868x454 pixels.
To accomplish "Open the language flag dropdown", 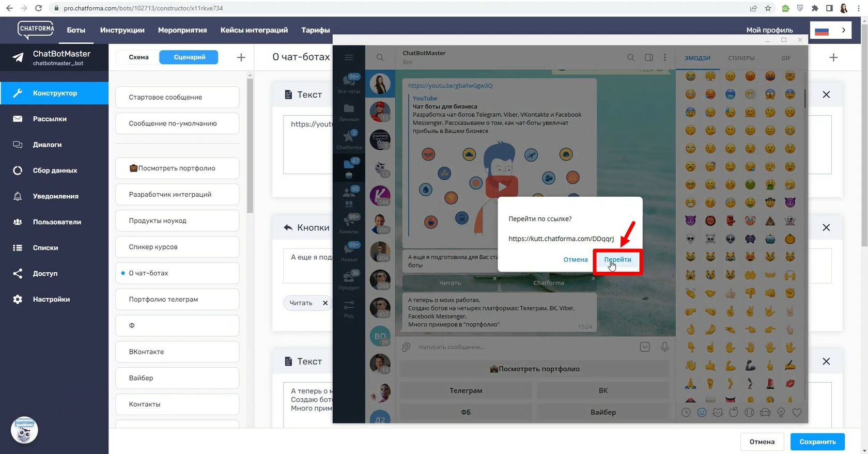I will [831, 30].
